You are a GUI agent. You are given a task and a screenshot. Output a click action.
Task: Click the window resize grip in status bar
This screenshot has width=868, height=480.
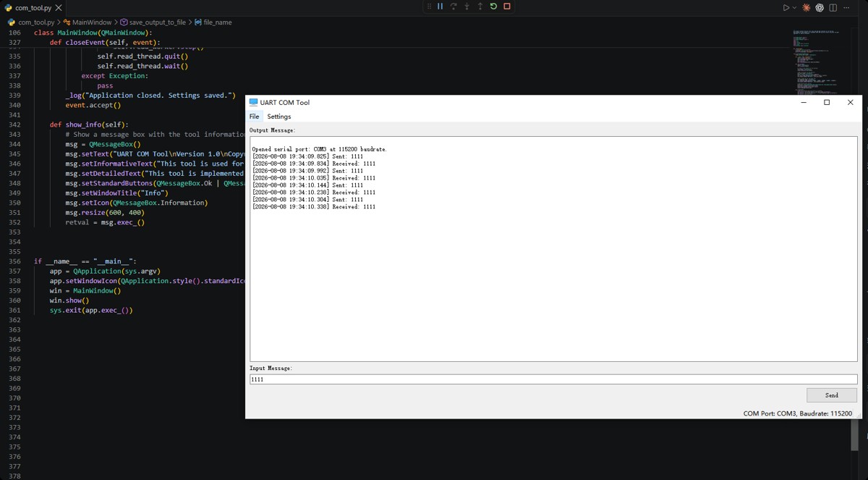click(857, 415)
